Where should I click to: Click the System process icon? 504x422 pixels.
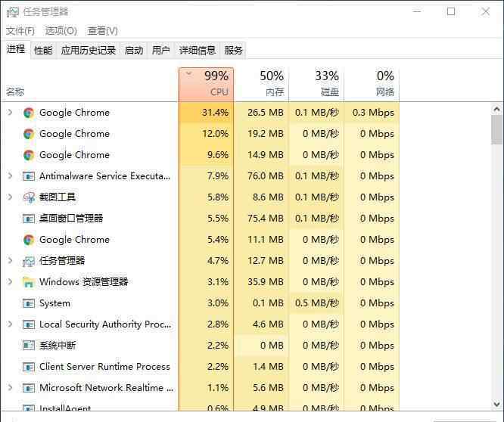tap(29, 303)
